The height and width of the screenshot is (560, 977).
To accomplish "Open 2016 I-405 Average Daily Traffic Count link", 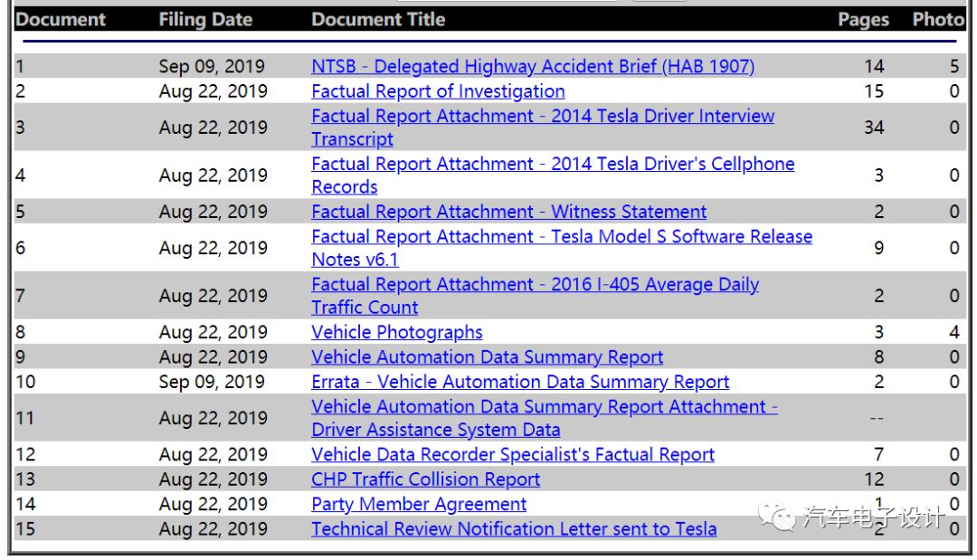I will [x=536, y=296].
